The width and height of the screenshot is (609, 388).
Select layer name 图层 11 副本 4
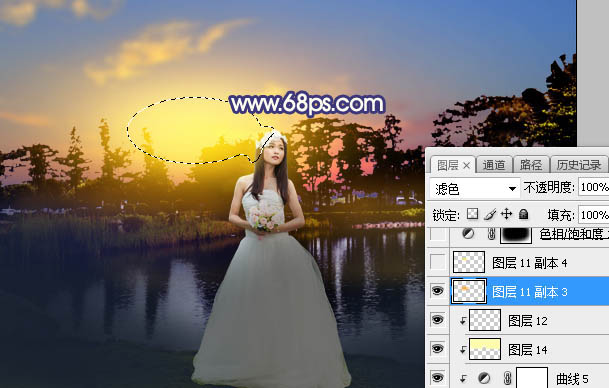click(x=530, y=263)
